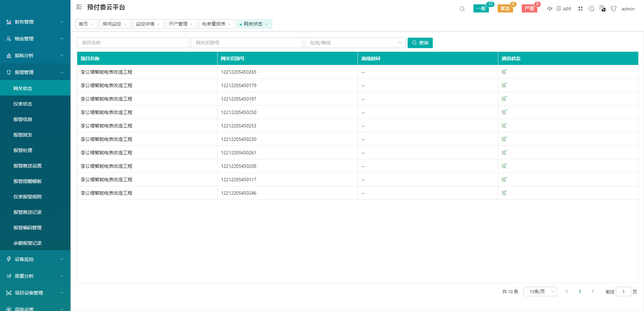Expand the 项目设备管理 menu chevron

[62, 293]
